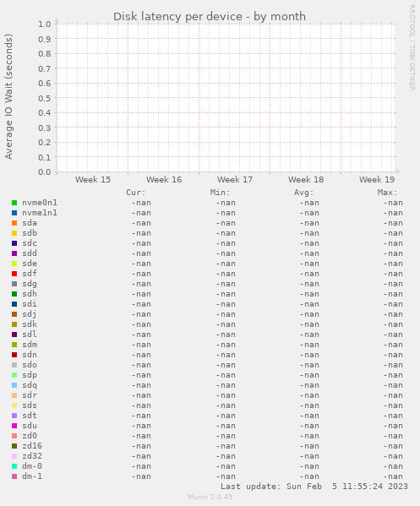Click the Cur value for sdb
Screen dimensions: 420x506
(141, 233)
